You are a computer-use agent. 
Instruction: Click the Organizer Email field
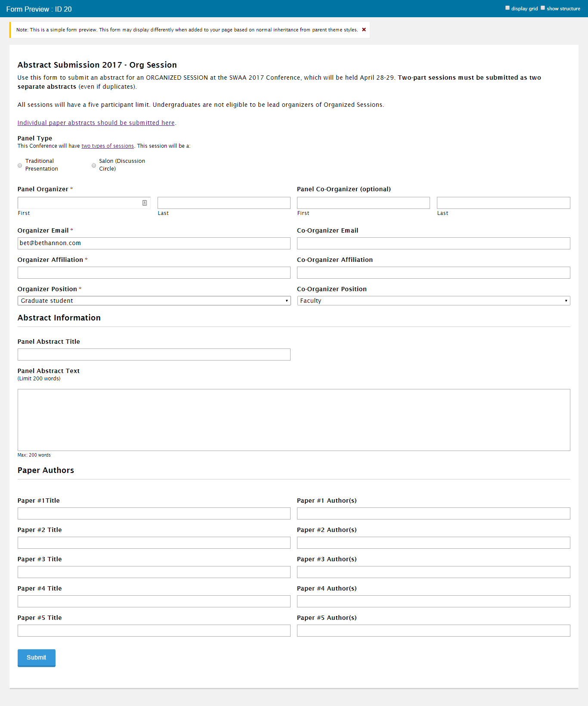(x=154, y=243)
